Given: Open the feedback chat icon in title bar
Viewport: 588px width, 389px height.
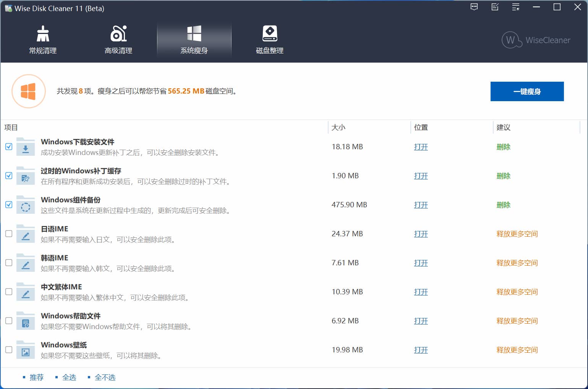Looking at the screenshot, I should point(474,7).
